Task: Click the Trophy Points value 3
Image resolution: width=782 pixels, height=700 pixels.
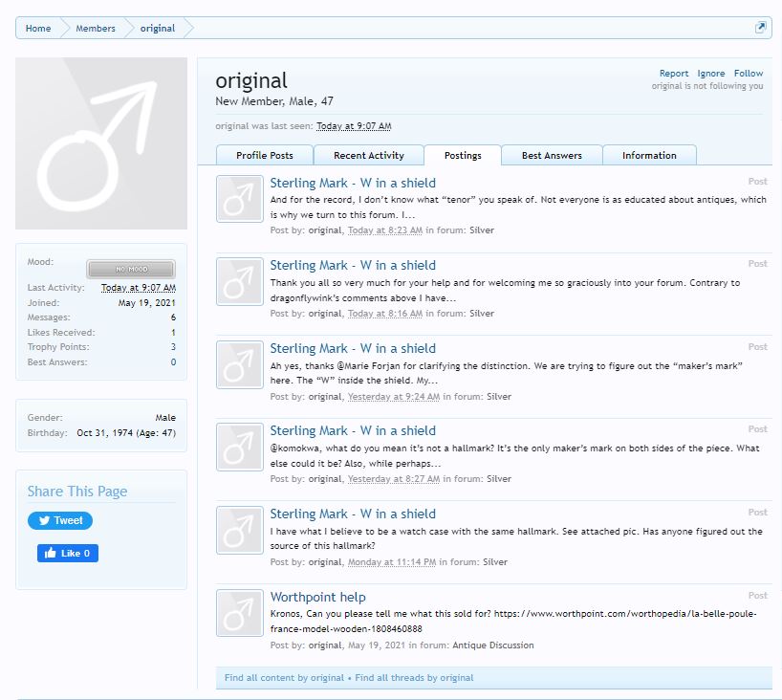Action: point(173,347)
